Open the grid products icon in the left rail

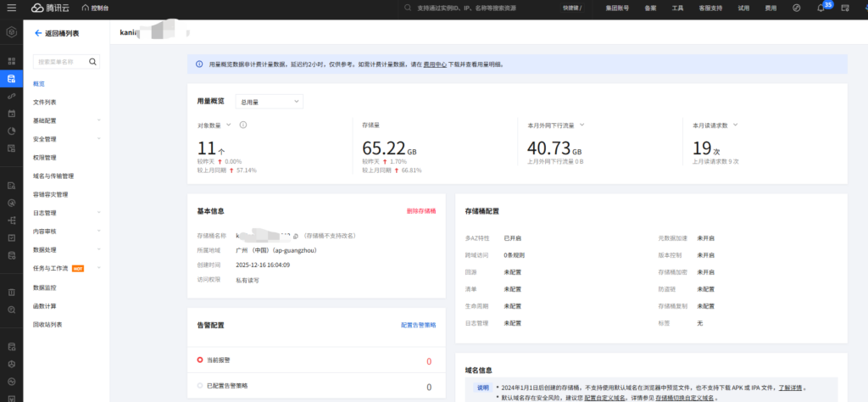tap(11, 60)
